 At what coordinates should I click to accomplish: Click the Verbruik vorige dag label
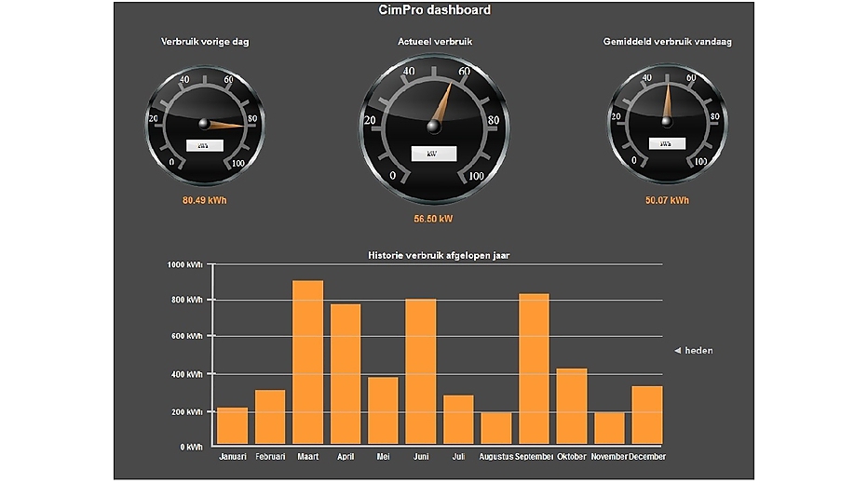(x=205, y=42)
